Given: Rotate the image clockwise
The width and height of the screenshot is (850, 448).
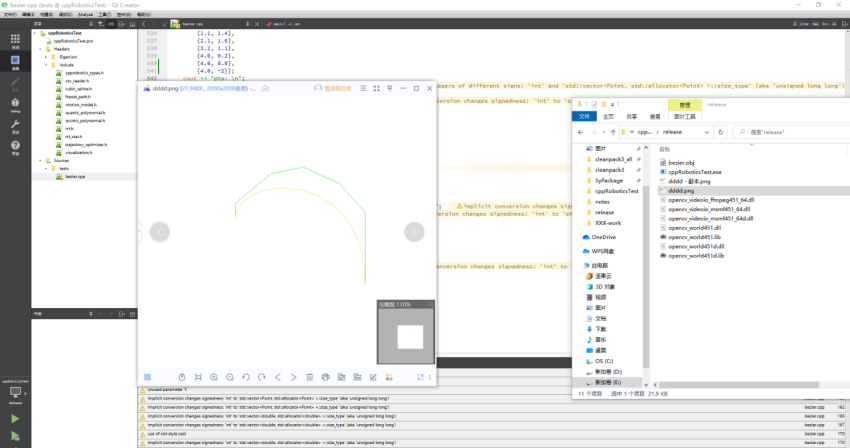Looking at the screenshot, I should point(262,377).
